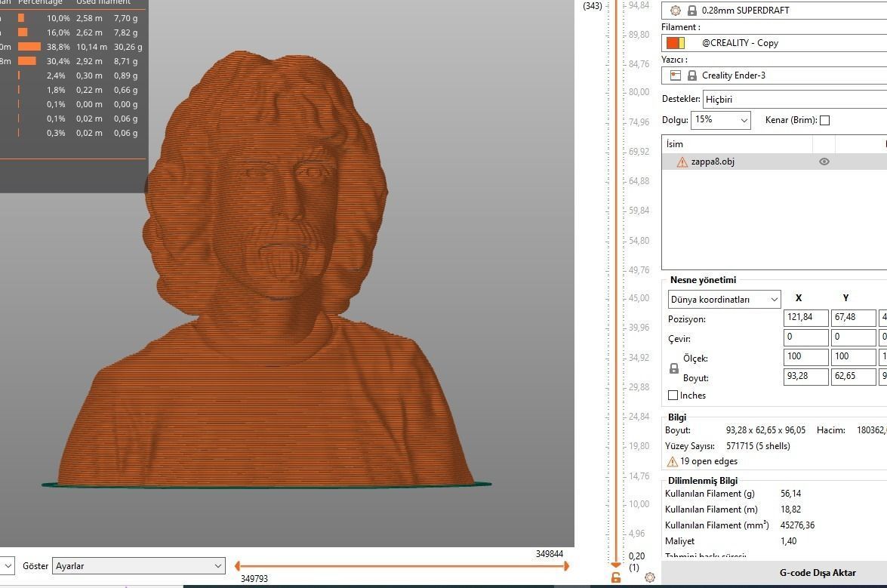887x588 pixels.
Task: Enable the Kenar (Brim) checkbox
Action: (x=825, y=121)
